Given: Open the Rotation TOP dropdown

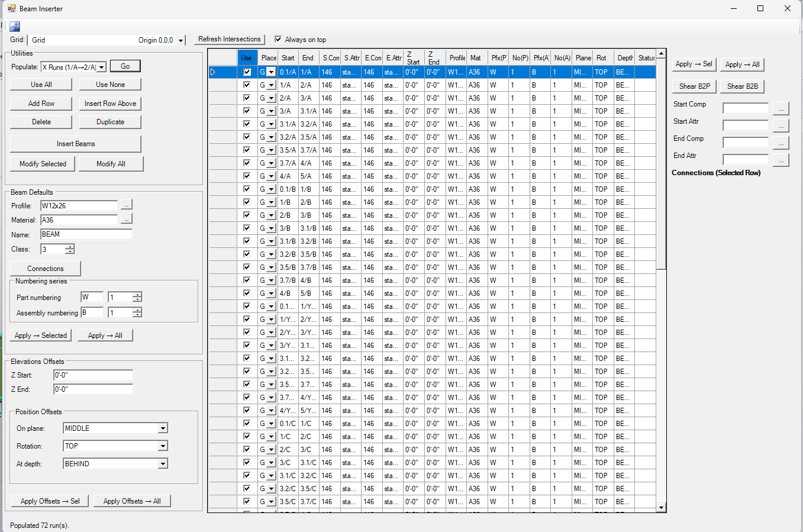Looking at the screenshot, I should (163, 446).
